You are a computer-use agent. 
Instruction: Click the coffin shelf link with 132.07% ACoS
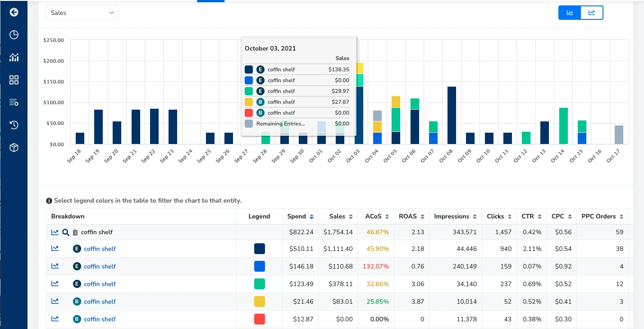point(100,266)
